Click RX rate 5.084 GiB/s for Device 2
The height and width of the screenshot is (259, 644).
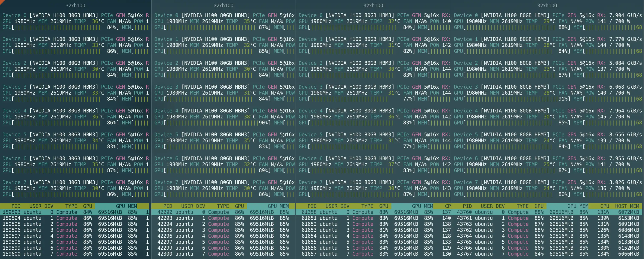pyautogui.click(x=625, y=63)
